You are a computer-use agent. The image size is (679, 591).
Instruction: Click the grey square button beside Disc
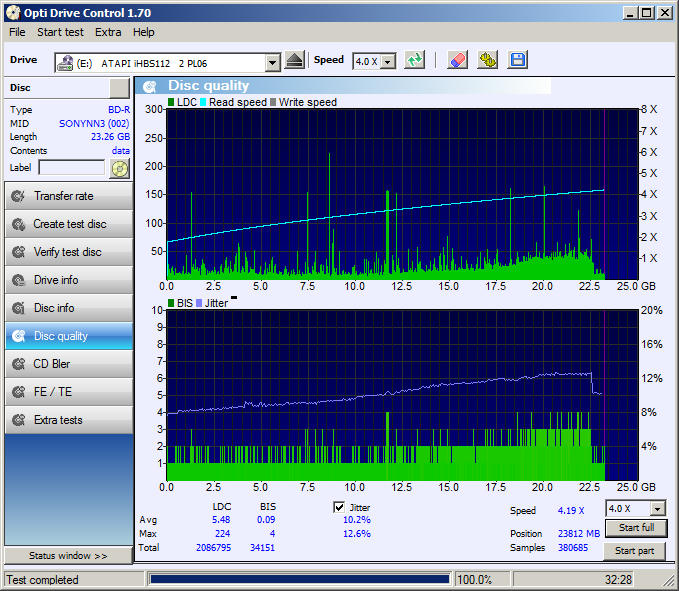[x=119, y=88]
